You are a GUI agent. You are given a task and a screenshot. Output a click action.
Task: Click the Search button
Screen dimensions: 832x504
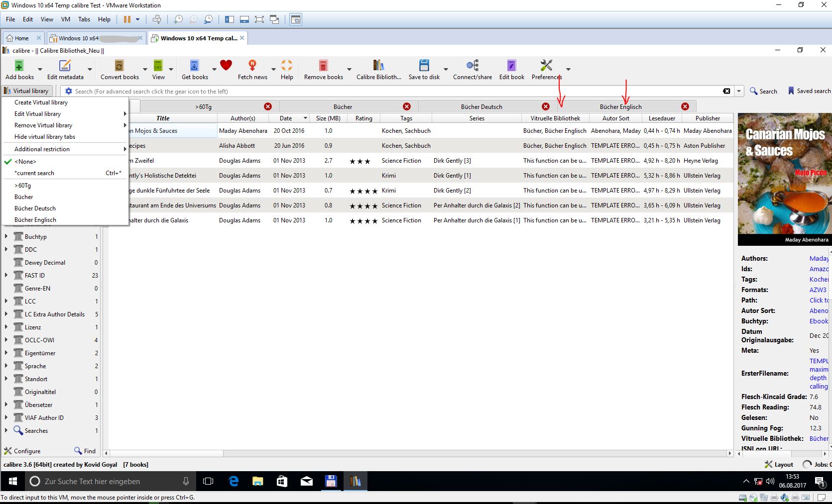(764, 92)
